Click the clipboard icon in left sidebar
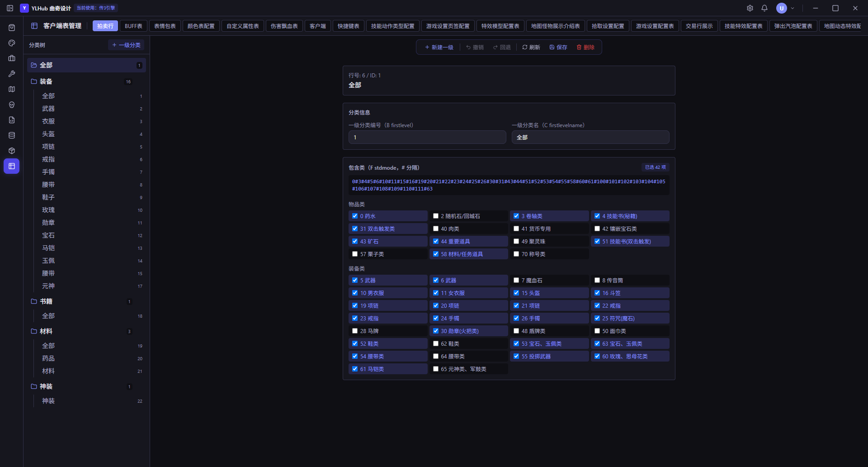 [12, 28]
